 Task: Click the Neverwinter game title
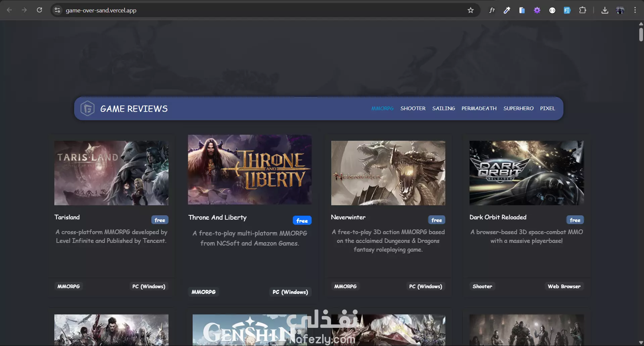tap(348, 217)
